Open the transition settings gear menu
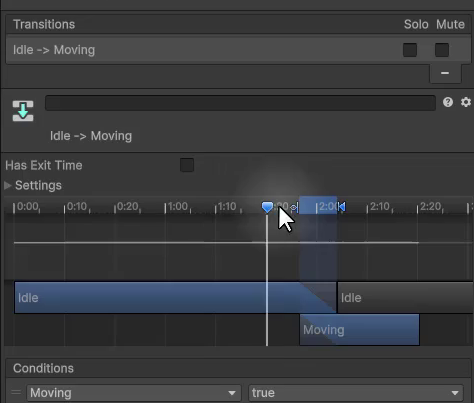Image resolution: width=474 pixels, height=403 pixels. pyautogui.click(x=466, y=102)
